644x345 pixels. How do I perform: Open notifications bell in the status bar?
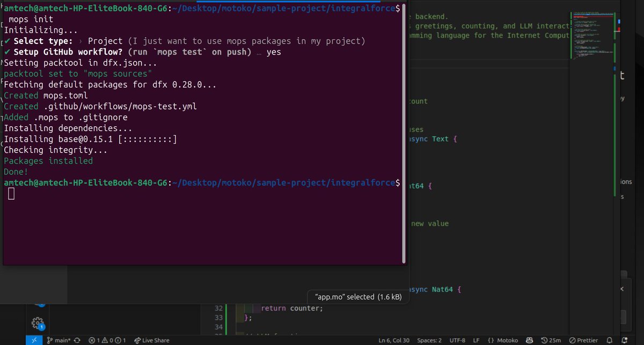[609, 340]
